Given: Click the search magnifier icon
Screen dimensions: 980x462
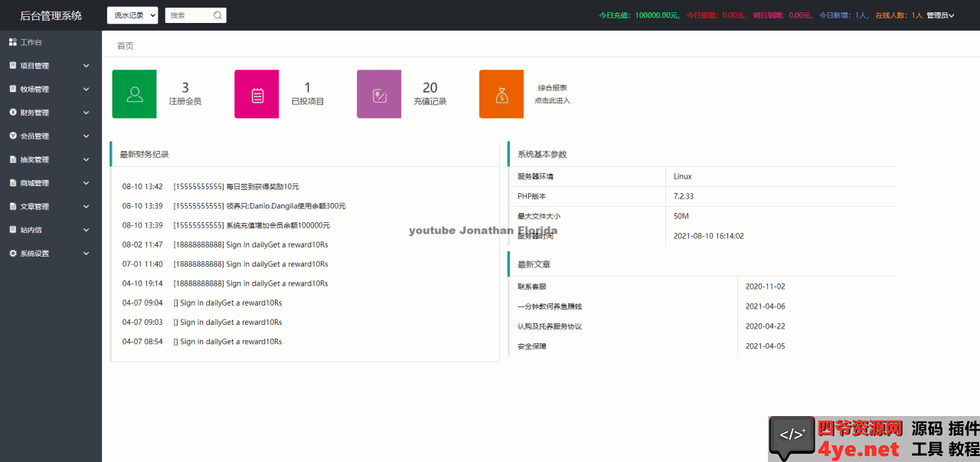Looking at the screenshot, I should tap(217, 15).
